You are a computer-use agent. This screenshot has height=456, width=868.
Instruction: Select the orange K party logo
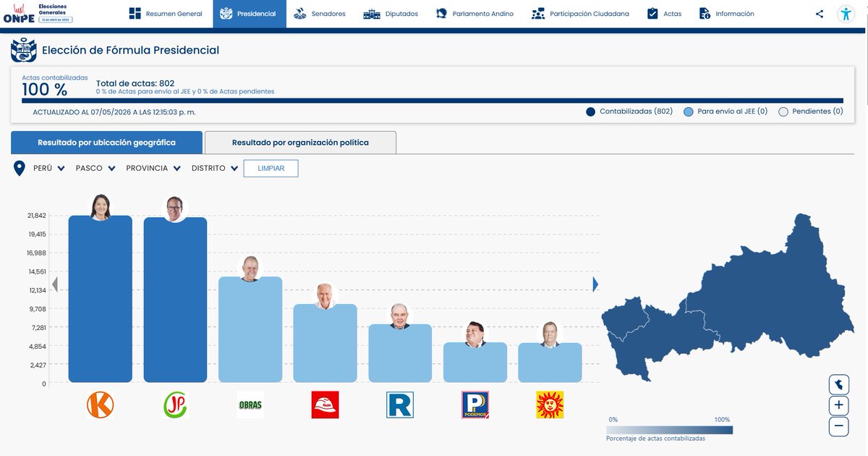[x=101, y=405]
